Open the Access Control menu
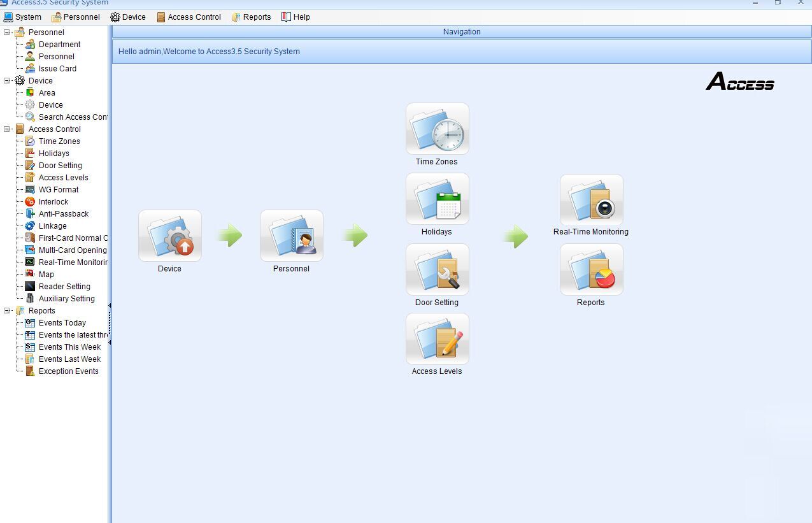This screenshot has height=523, width=812. tap(189, 17)
